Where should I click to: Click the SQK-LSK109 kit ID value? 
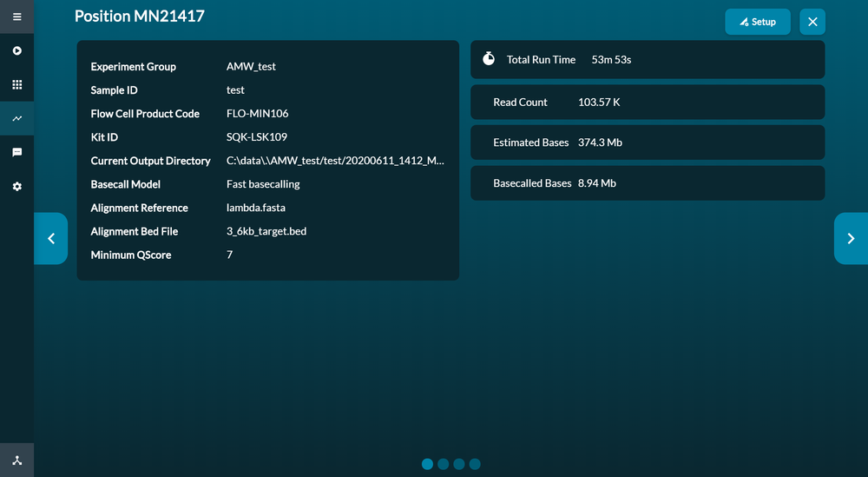(257, 136)
